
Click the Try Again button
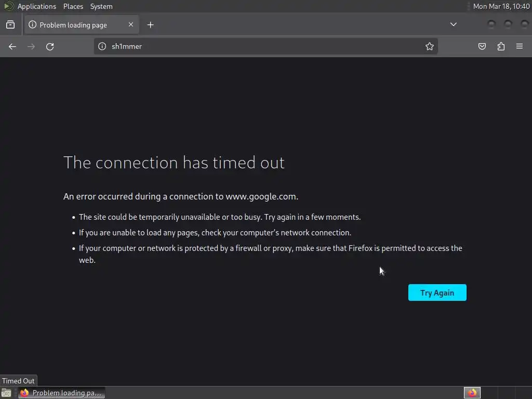[437, 292]
